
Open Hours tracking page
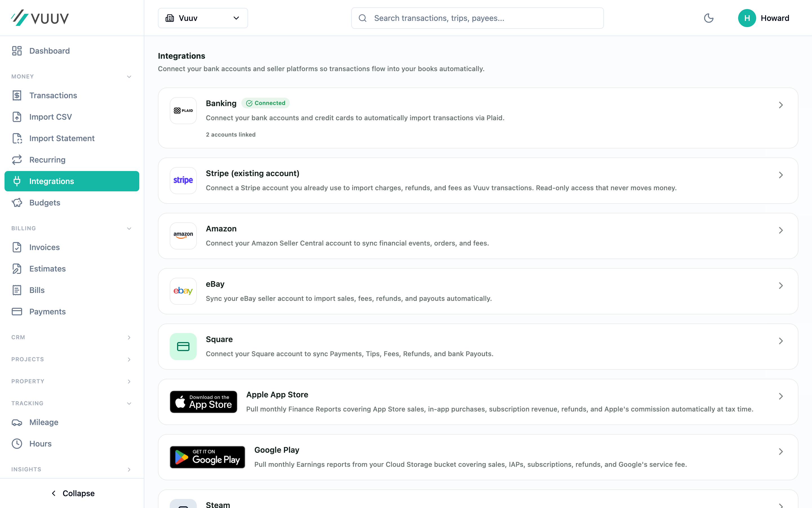click(x=72, y=444)
